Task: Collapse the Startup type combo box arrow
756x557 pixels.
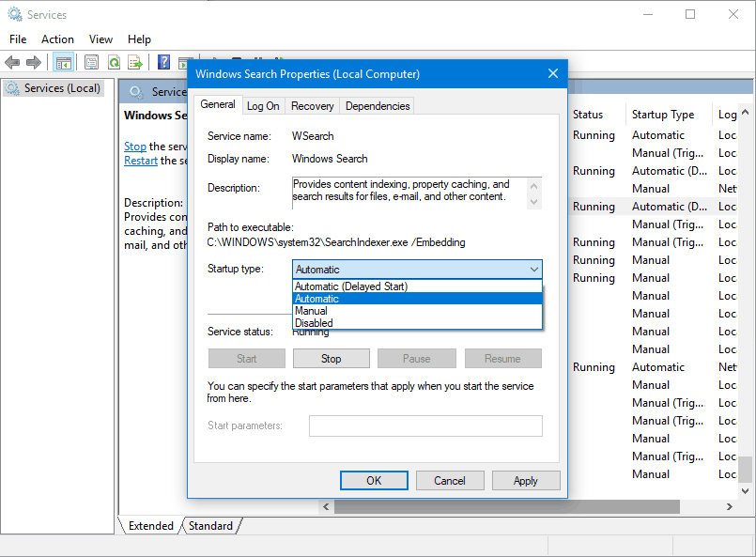Action: pos(533,270)
